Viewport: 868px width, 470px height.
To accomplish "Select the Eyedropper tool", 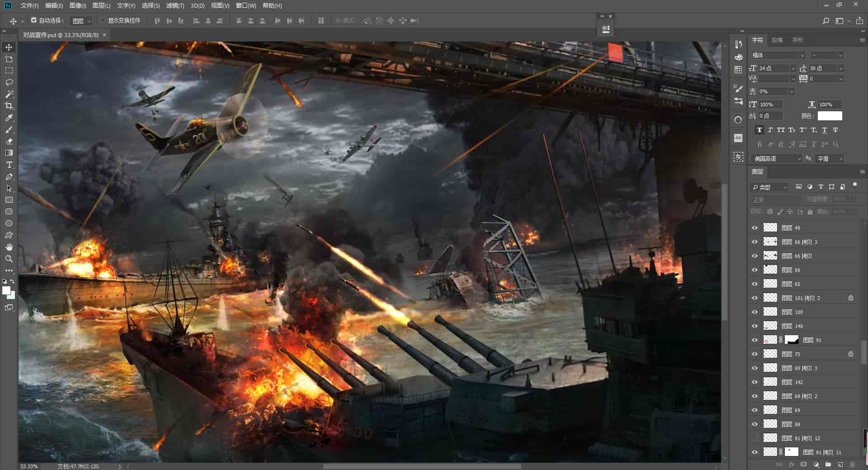I will (x=9, y=118).
